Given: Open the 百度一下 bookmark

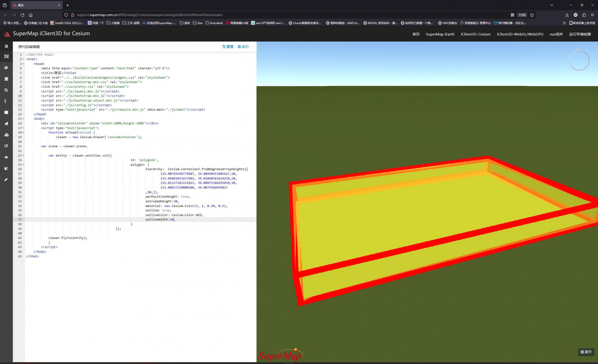Looking at the screenshot, I should 96,23.
